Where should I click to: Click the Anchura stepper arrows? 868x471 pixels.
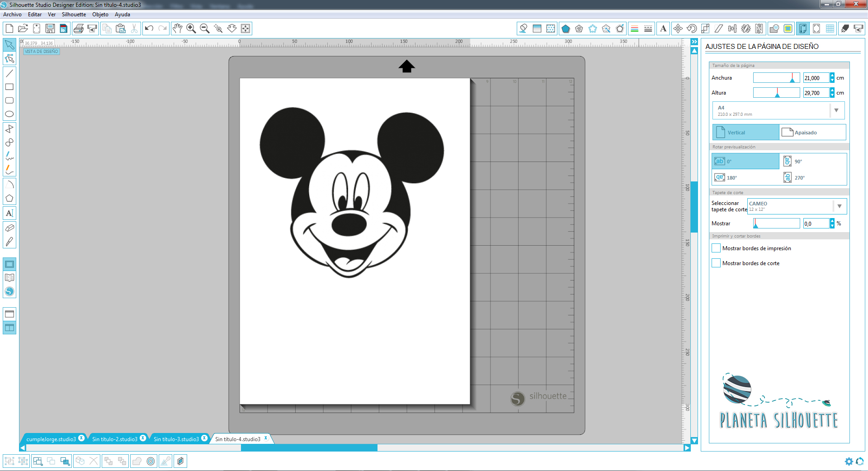click(x=832, y=78)
